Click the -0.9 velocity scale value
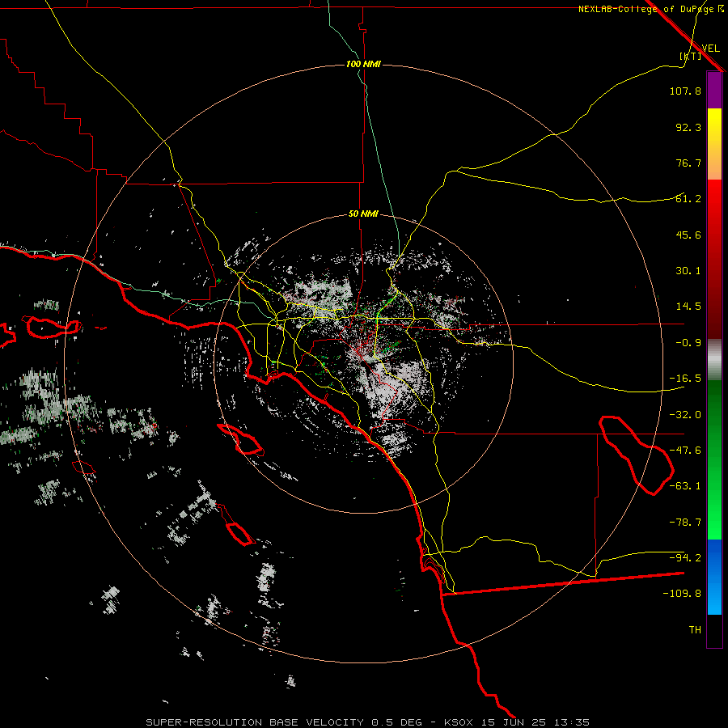728x728 pixels. tap(688, 343)
